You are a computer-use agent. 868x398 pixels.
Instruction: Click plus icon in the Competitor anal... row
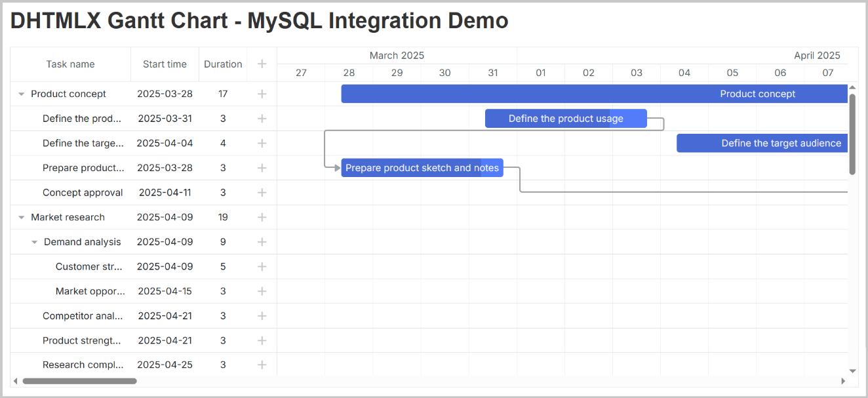click(262, 316)
